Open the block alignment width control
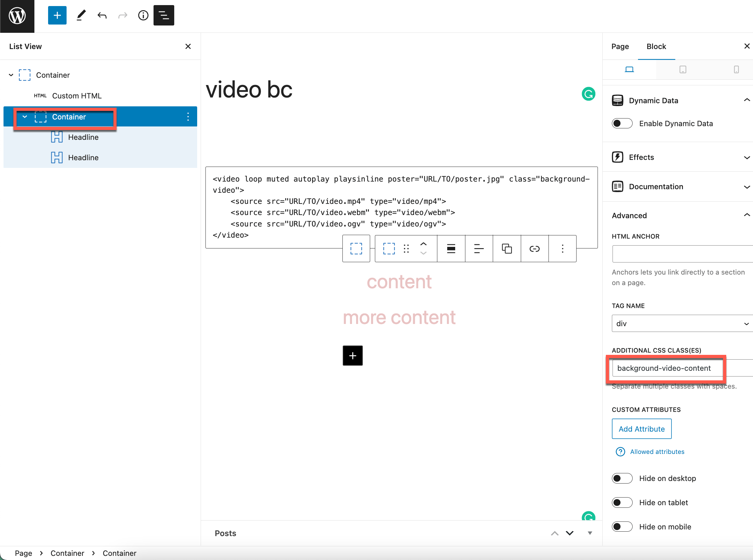 coord(451,248)
